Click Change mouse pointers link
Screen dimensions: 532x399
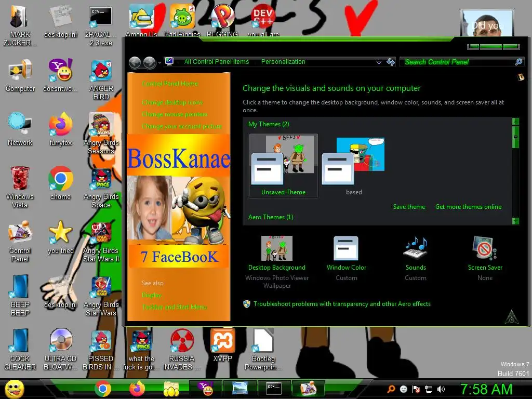(175, 114)
